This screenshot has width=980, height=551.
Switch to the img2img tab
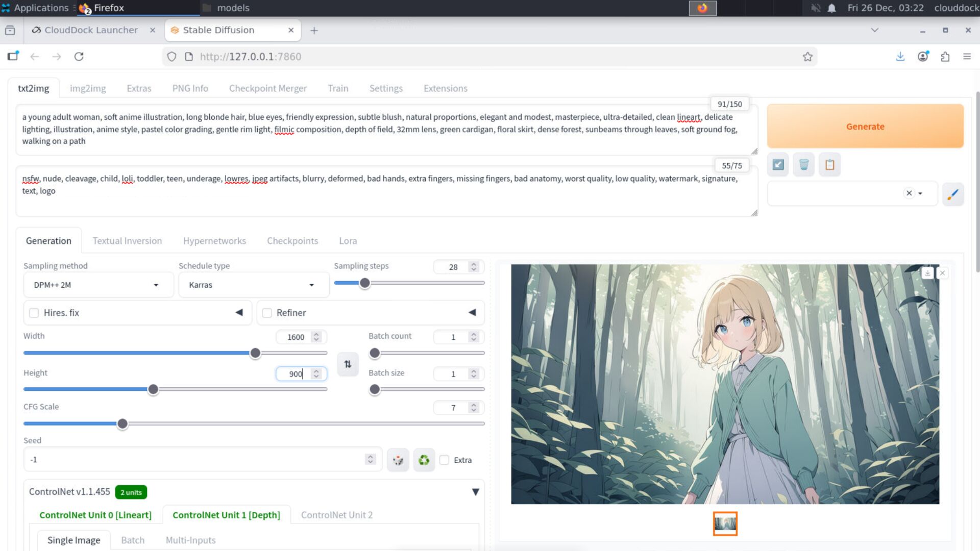87,88
